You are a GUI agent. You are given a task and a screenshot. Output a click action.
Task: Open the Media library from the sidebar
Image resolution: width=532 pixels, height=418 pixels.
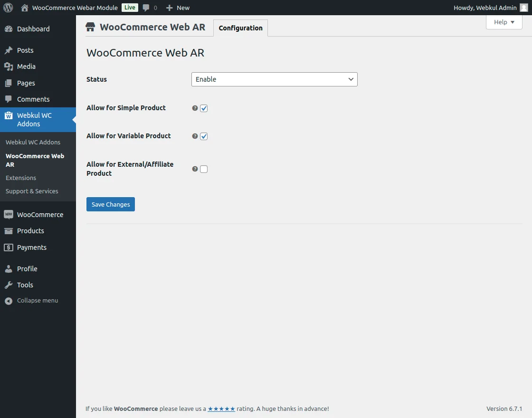click(26, 66)
